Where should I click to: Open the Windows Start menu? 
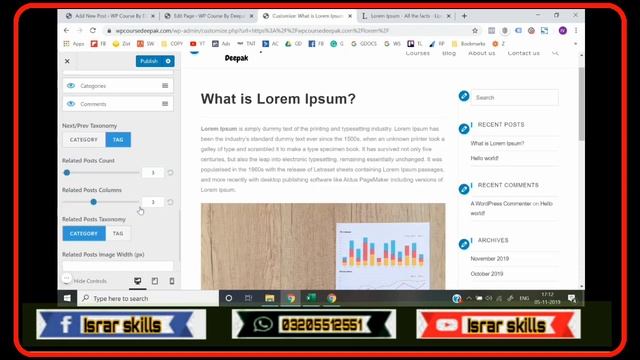(x=67, y=298)
